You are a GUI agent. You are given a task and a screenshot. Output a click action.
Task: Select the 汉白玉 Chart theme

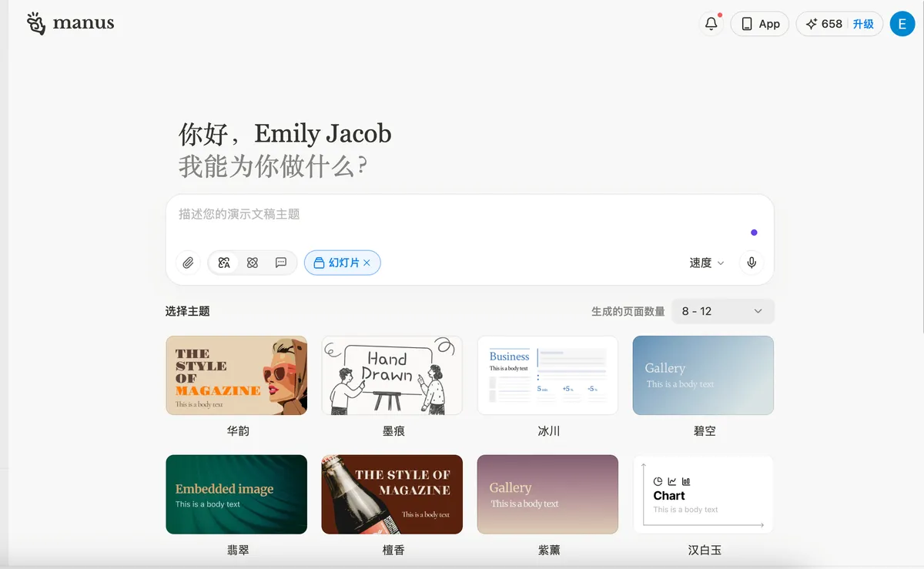pos(703,494)
